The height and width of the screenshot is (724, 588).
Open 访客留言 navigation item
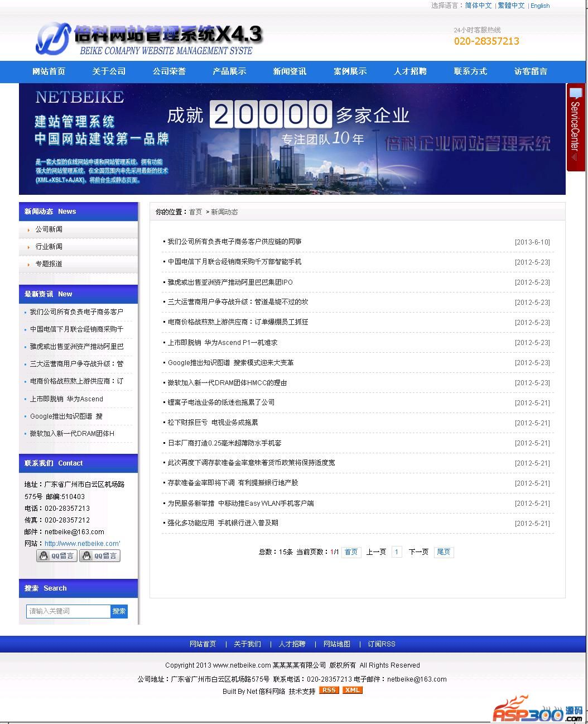click(531, 71)
